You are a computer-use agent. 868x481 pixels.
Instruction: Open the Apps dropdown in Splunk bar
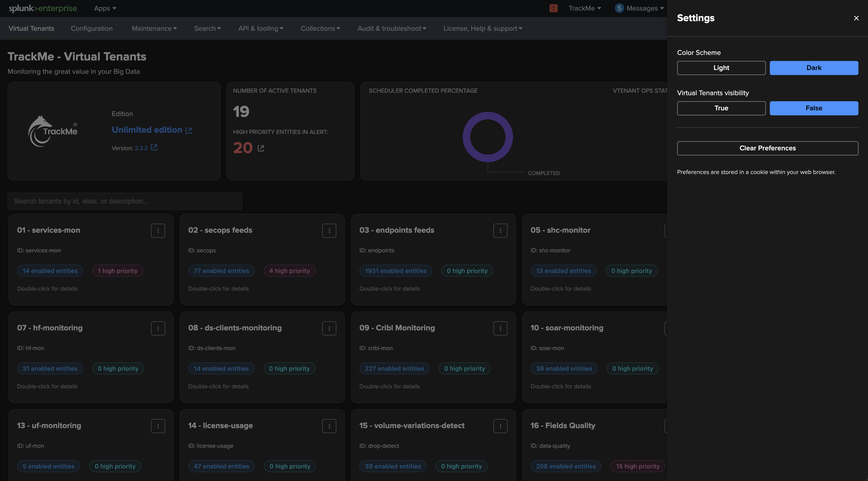point(105,8)
